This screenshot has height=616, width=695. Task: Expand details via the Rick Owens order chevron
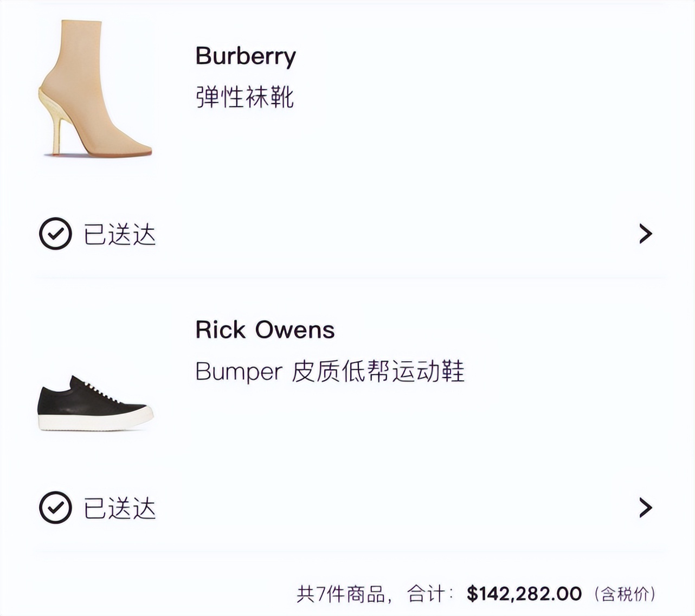pyautogui.click(x=645, y=508)
